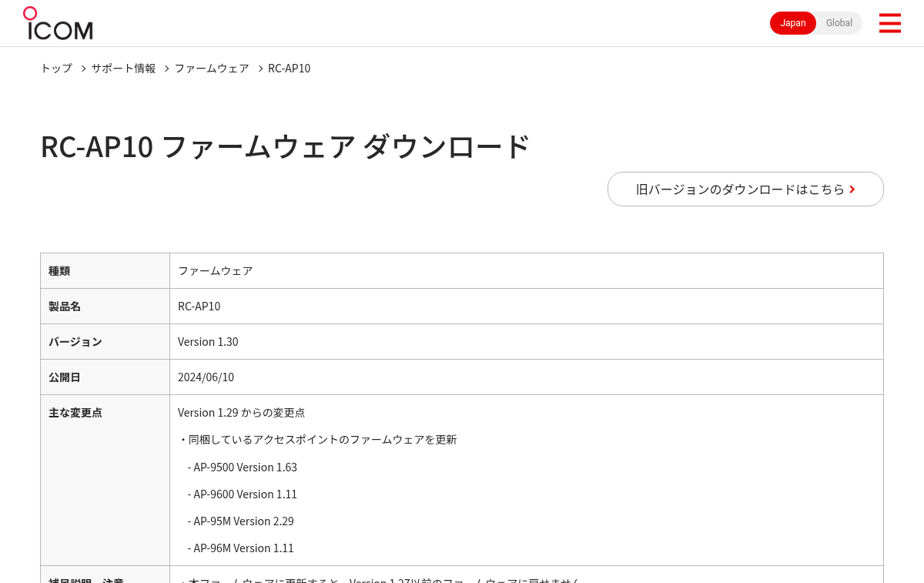Click the 2024/06/10 date cell
924x583 pixels.
527,377
